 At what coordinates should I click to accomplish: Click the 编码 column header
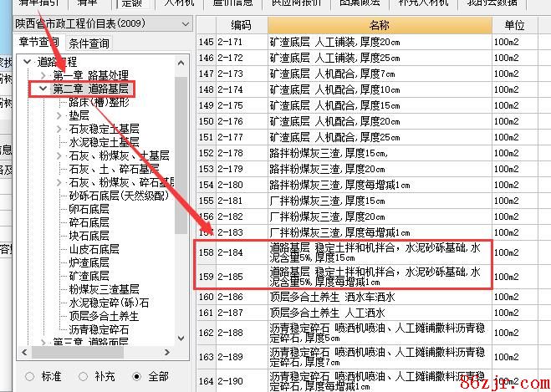pos(241,26)
